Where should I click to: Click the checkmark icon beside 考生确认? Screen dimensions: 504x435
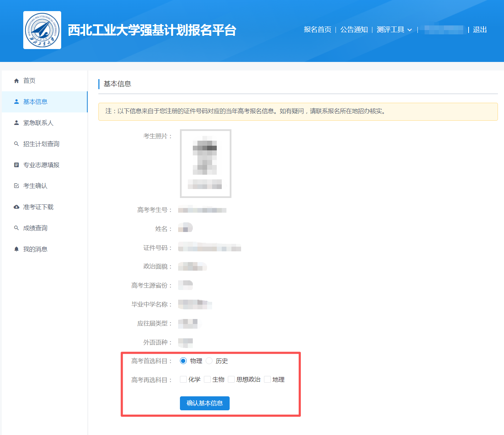16,186
